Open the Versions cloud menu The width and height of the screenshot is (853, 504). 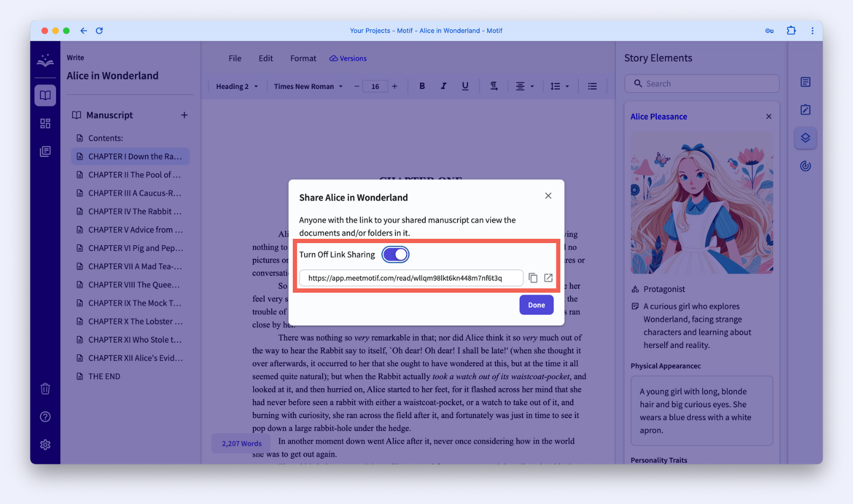pyautogui.click(x=348, y=58)
